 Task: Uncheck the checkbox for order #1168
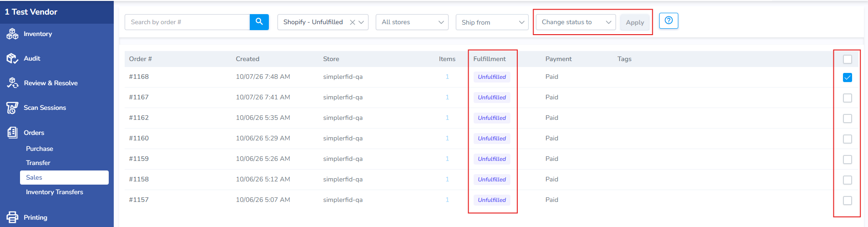coord(847,77)
